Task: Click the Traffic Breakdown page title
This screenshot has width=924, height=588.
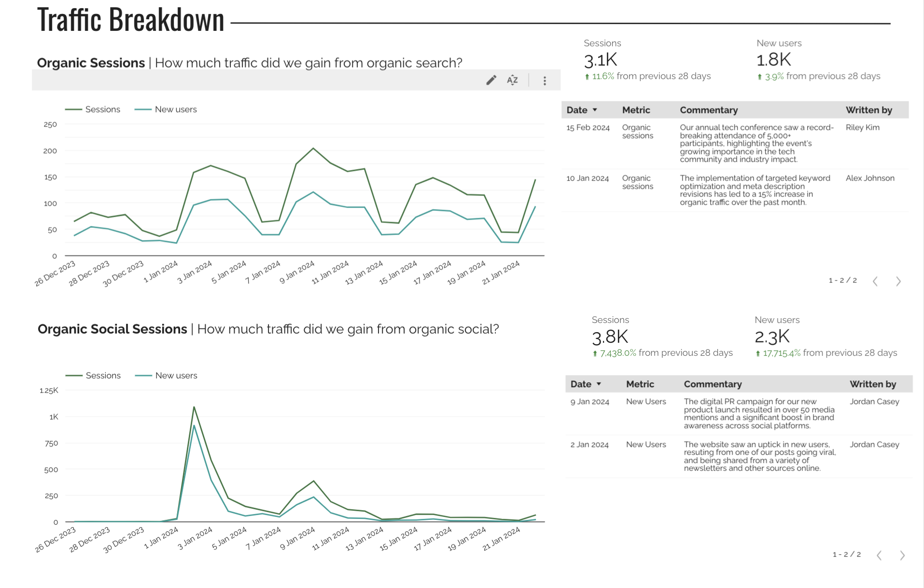Action: coord(131,20)
